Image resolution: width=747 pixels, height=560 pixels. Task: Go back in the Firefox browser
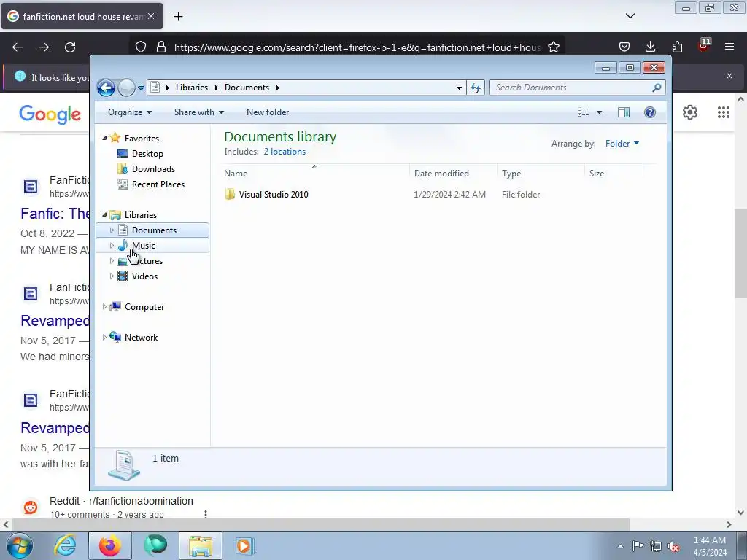[18, 47]
